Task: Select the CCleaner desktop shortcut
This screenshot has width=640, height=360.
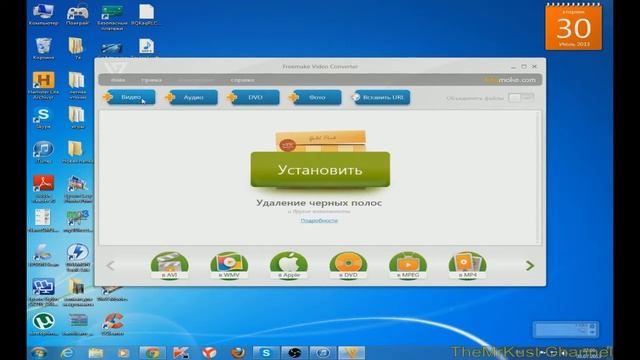Action: (x=113, y=324)
